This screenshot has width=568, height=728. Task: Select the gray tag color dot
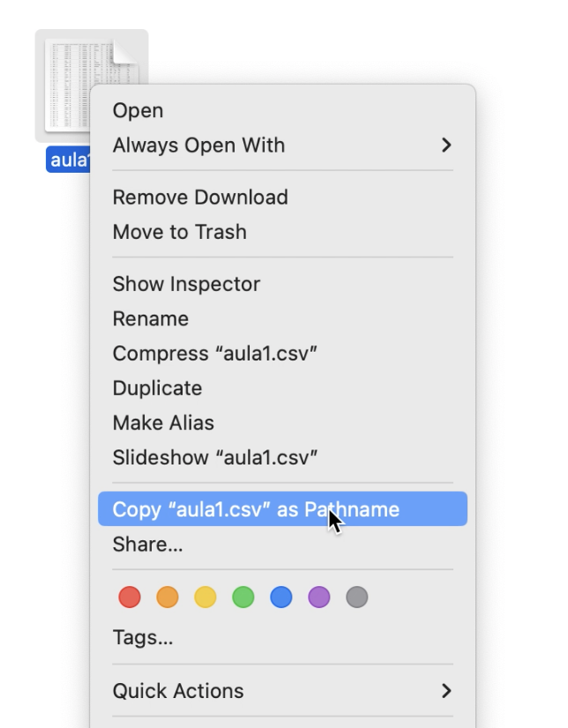357,598
